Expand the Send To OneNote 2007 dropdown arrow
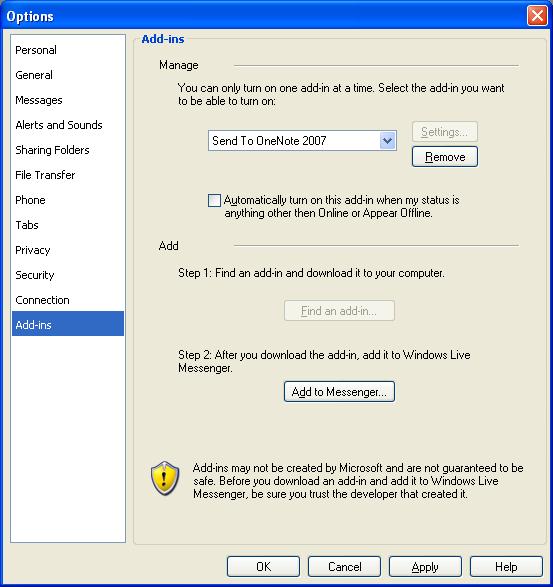The height and width of the screenshot is (587, 553). [388, 141]
